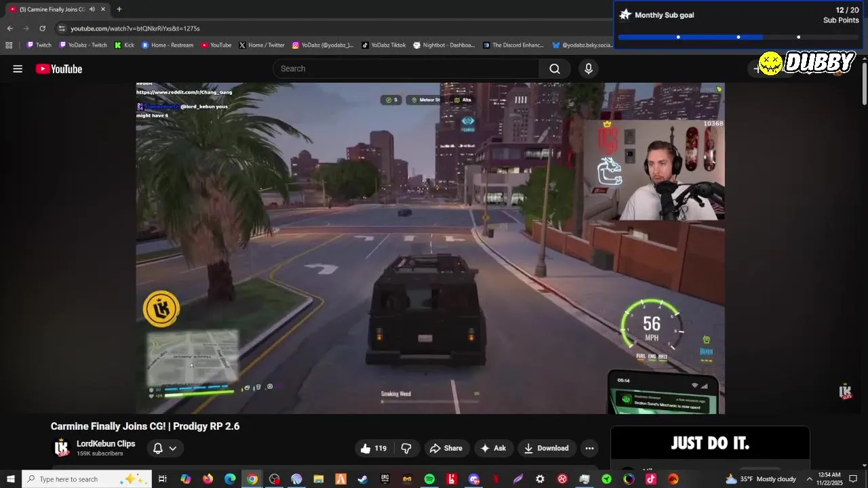Open the Ask AI button
Image resolution: width=868 pixels, height=488 pixels.
[493, 448]
